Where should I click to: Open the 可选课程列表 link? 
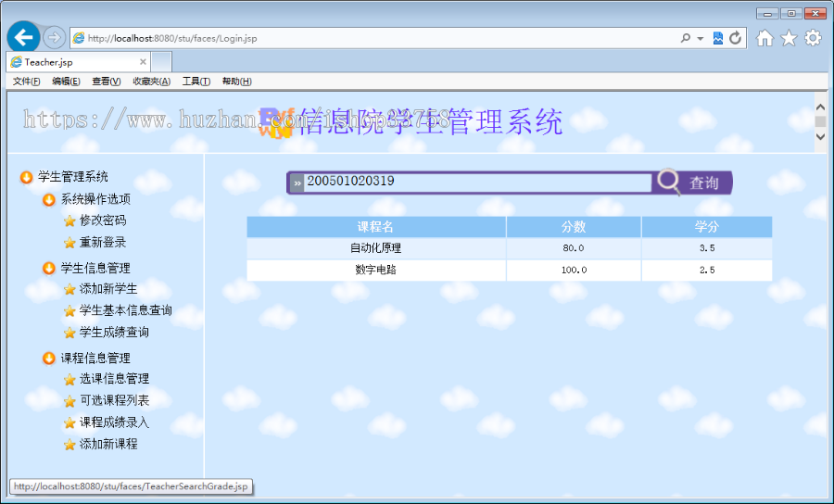114,400
